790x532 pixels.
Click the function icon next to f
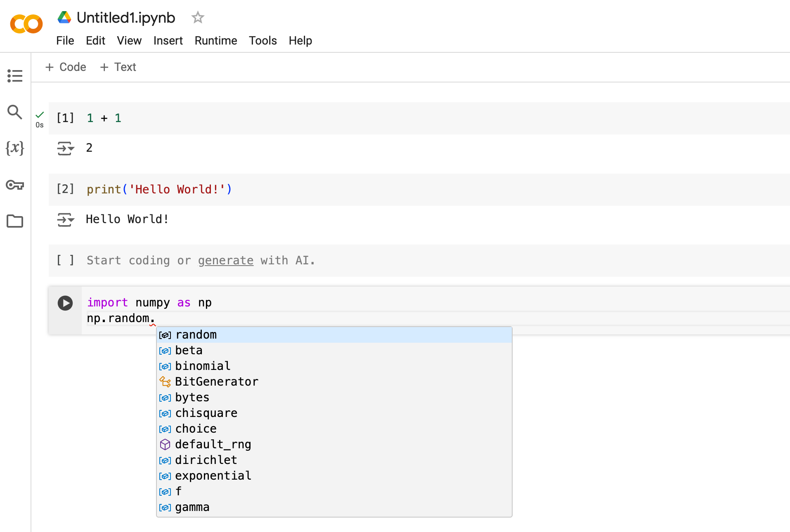coord(165,492)
